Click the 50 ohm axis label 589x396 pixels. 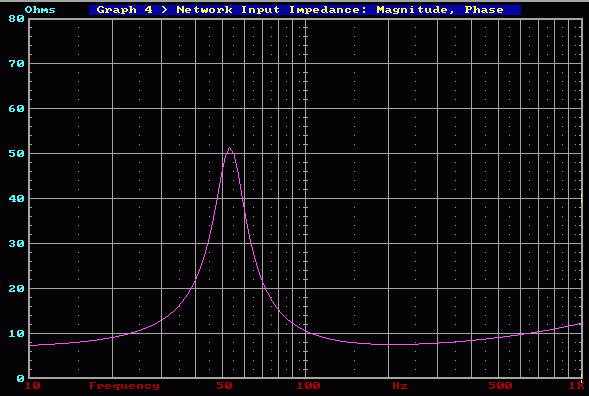(x=17, y=154)
